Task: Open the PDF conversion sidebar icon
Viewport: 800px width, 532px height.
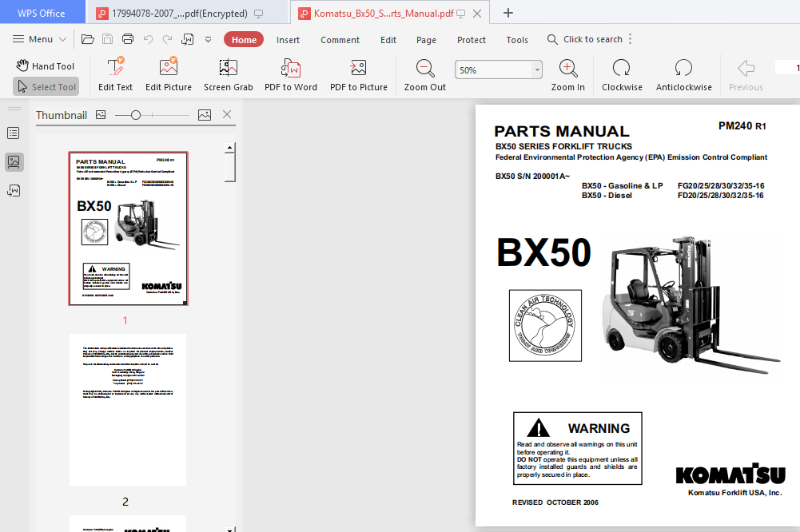Action: pyautogui.click(x=14, y=191)
